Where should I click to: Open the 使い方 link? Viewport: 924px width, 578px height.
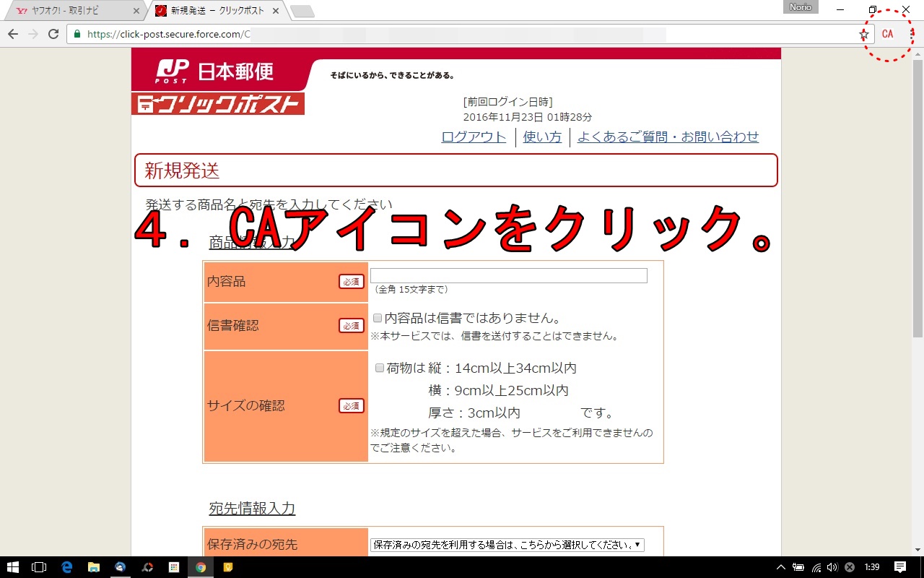[x=542, y=137]
